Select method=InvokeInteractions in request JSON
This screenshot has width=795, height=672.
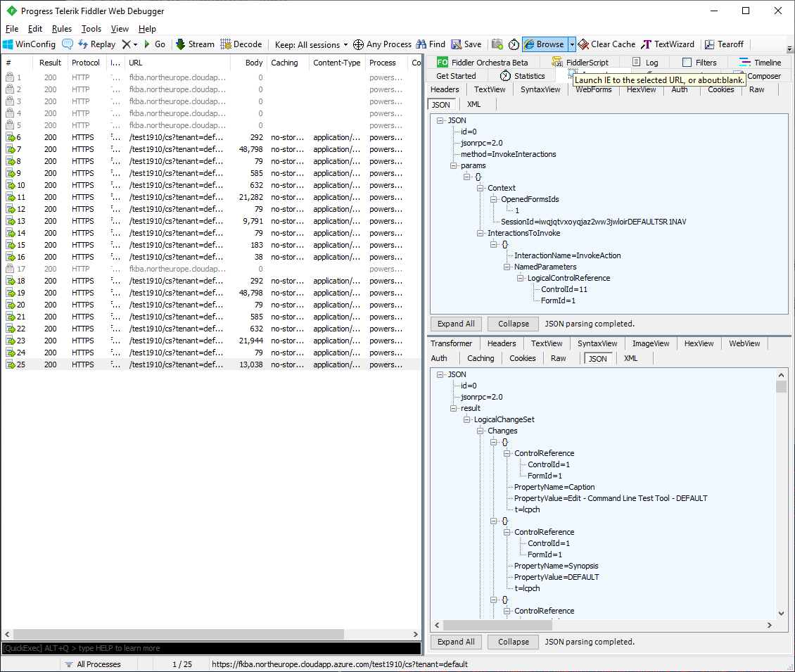pos(508,154)
